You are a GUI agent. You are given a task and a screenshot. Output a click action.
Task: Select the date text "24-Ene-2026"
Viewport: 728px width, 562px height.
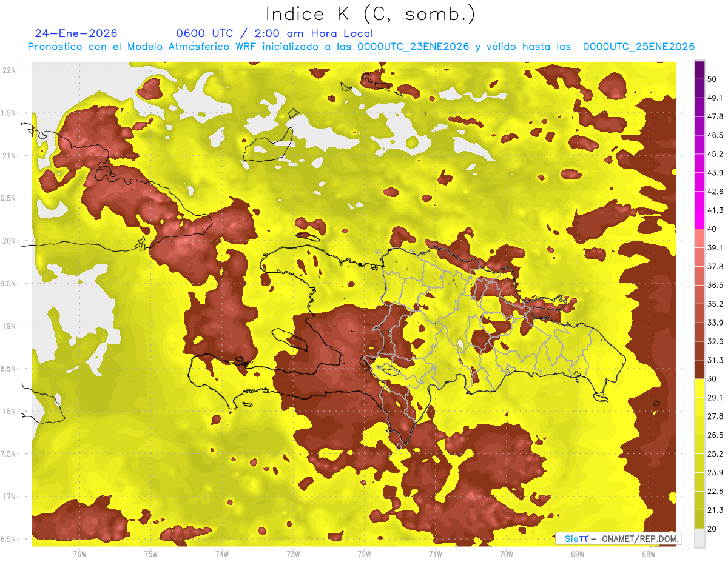click(x=76, y=33)
